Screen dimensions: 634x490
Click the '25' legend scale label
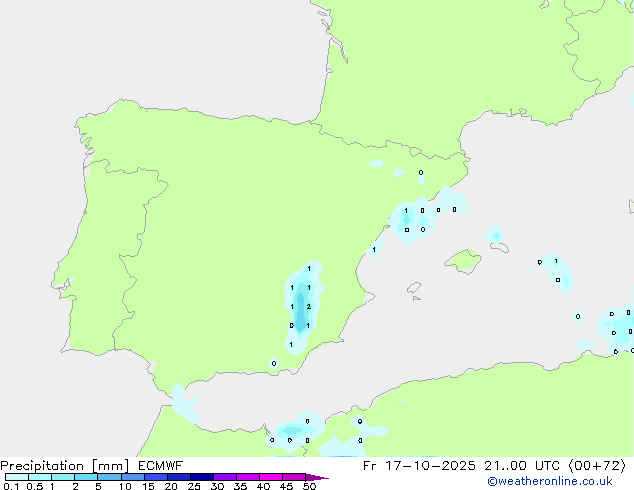(194, 486)
